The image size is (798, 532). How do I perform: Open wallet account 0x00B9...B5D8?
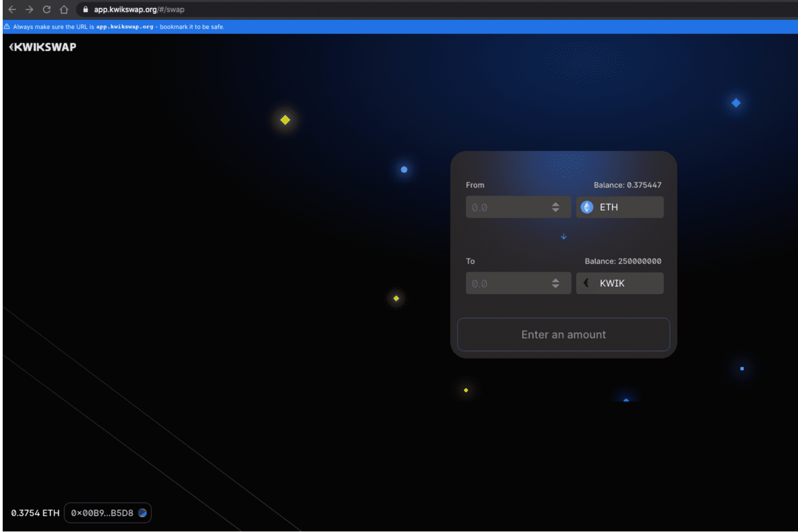(x=108, y=513)
